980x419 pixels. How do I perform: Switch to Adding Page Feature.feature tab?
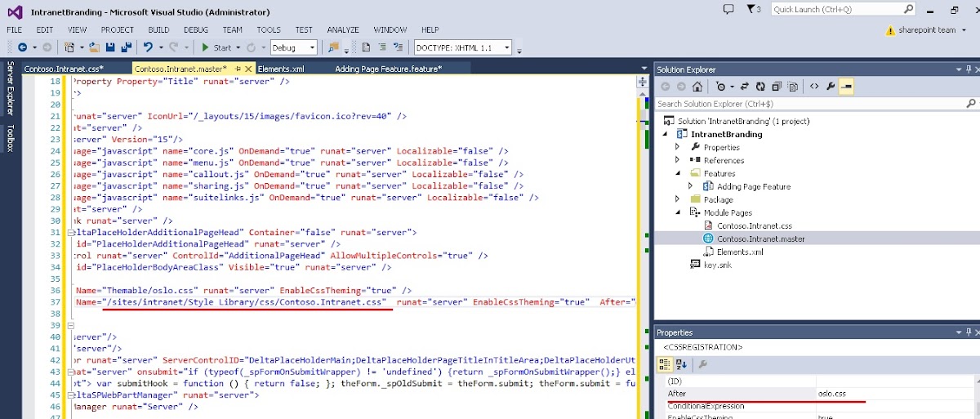coord(388,69)
